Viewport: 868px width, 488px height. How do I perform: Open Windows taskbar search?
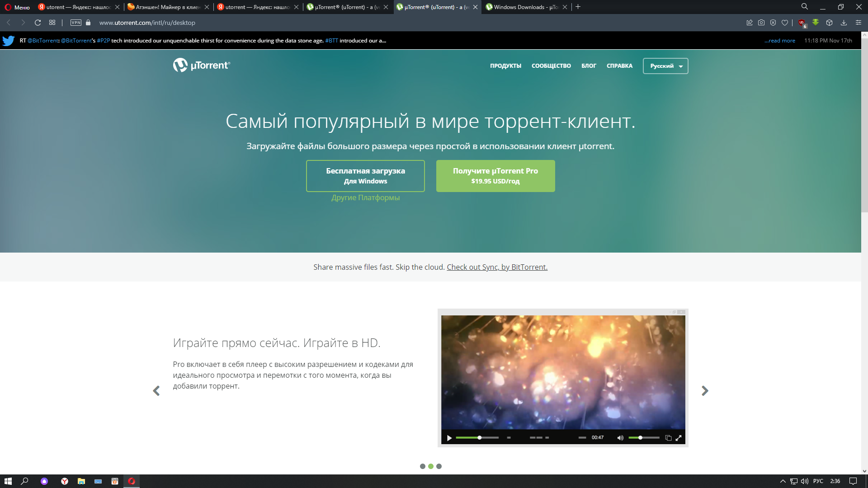[x=25, y=481]
